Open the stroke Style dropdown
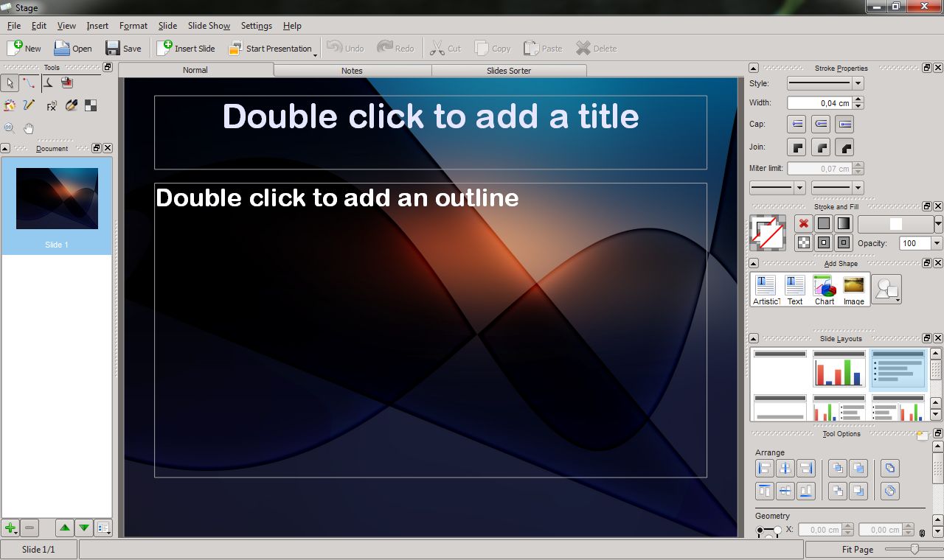Screen dimensions: 944x560 (x=857, y=83)
